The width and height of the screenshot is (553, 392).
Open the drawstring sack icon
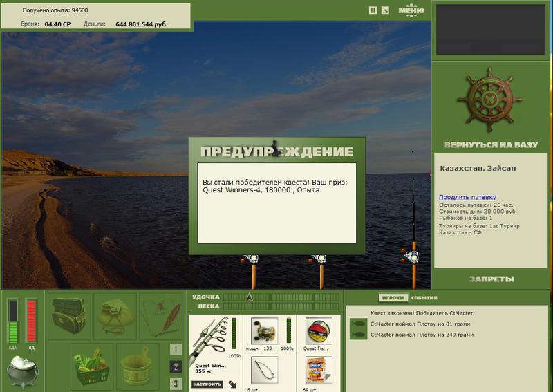115,316
